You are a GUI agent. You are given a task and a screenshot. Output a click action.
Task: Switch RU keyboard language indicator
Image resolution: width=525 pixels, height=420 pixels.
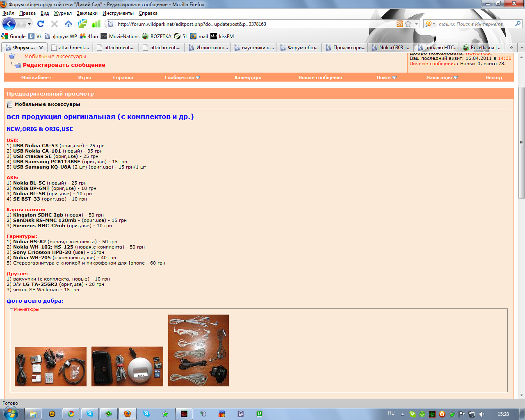tap(391, 413)
